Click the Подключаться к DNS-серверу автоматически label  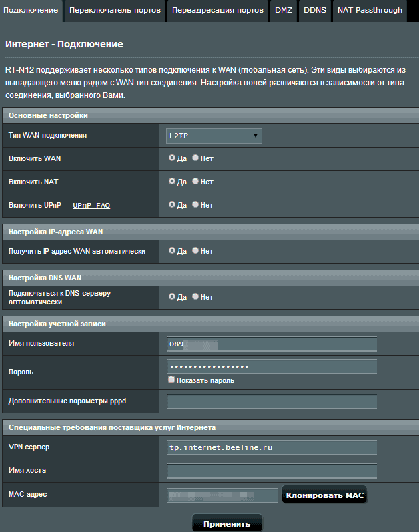click(59, 298)
